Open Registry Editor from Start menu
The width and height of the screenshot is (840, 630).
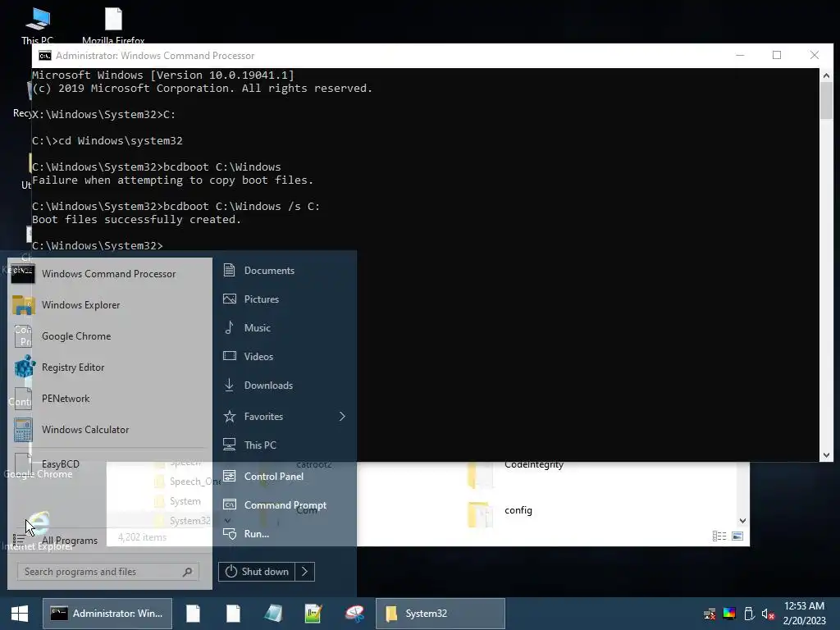109,367
